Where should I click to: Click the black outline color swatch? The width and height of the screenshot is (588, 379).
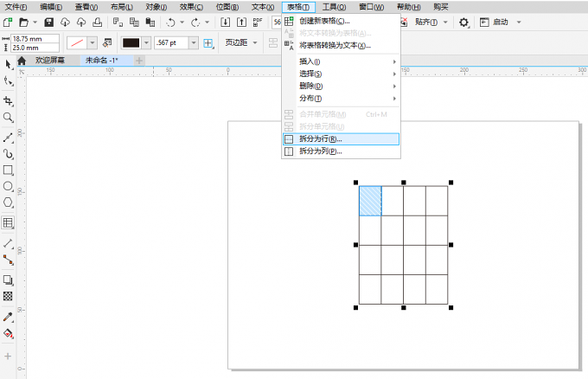tap(131, 42)
